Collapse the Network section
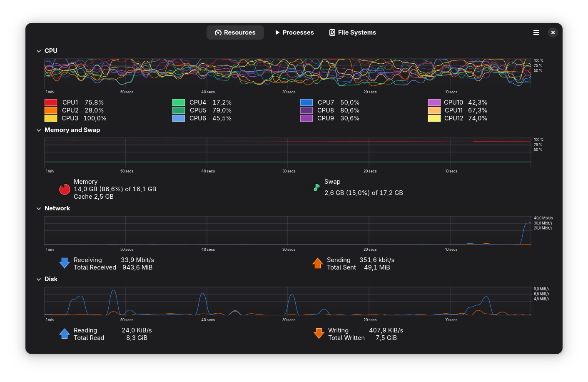The width and height of the screenshot is (588, 382). (x=39, y=208)
